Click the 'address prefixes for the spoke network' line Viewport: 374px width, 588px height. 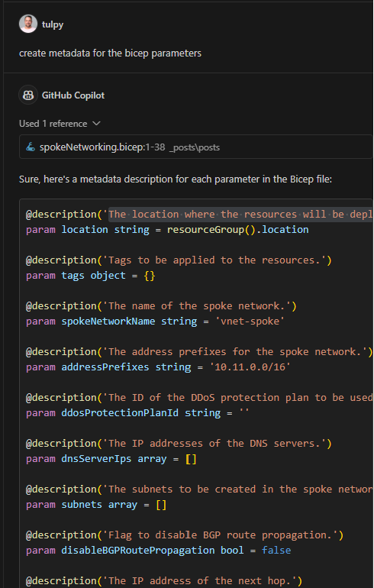pyautogui.click(x=199, y=351)
